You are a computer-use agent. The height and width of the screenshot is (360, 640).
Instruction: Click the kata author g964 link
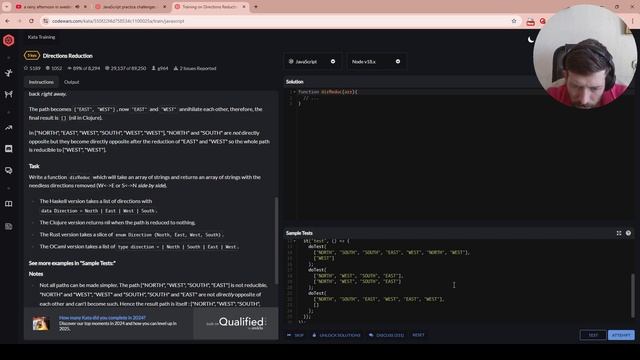160,68
